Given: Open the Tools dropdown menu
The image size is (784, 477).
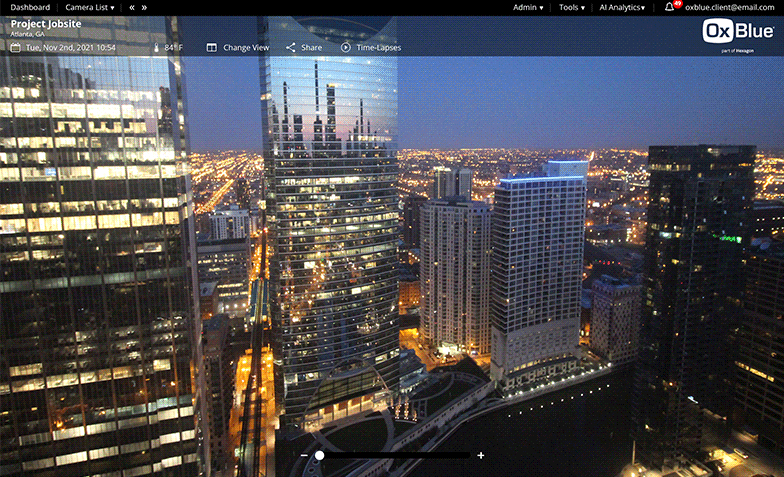Looking at the screenshot, I should (x=572, y=7).
